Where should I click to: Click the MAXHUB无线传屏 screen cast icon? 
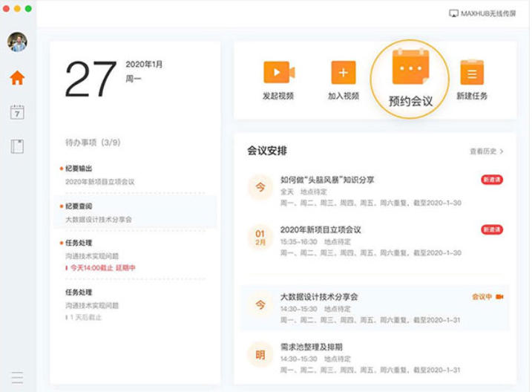tap(453, 13)
